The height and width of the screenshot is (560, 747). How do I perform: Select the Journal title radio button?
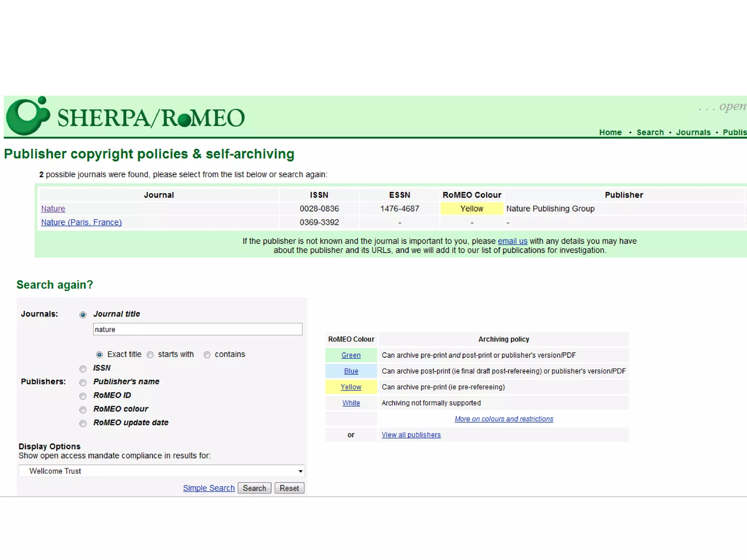[83, 315]
